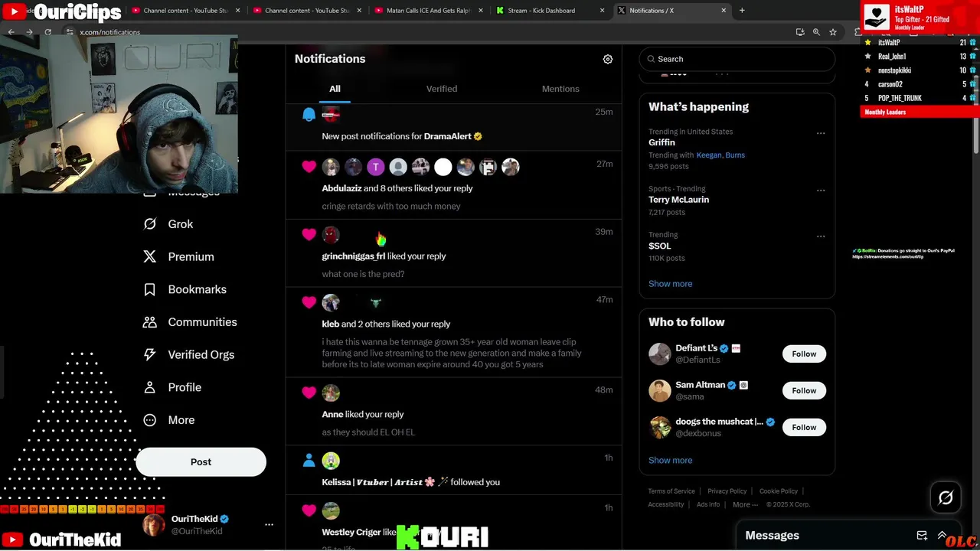The width and height of the screenshot is (980, 551).
Task: Follow Defiant L's
Action: point(804,354)
